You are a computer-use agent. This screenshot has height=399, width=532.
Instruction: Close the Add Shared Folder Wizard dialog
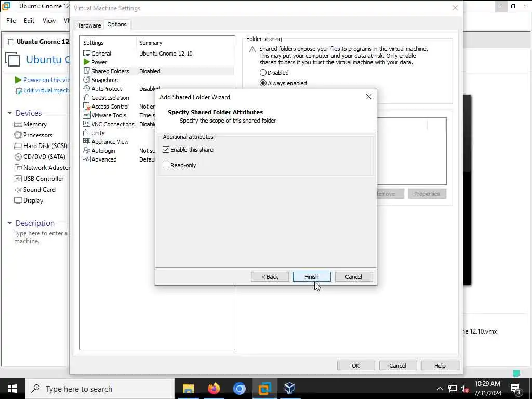369,97
